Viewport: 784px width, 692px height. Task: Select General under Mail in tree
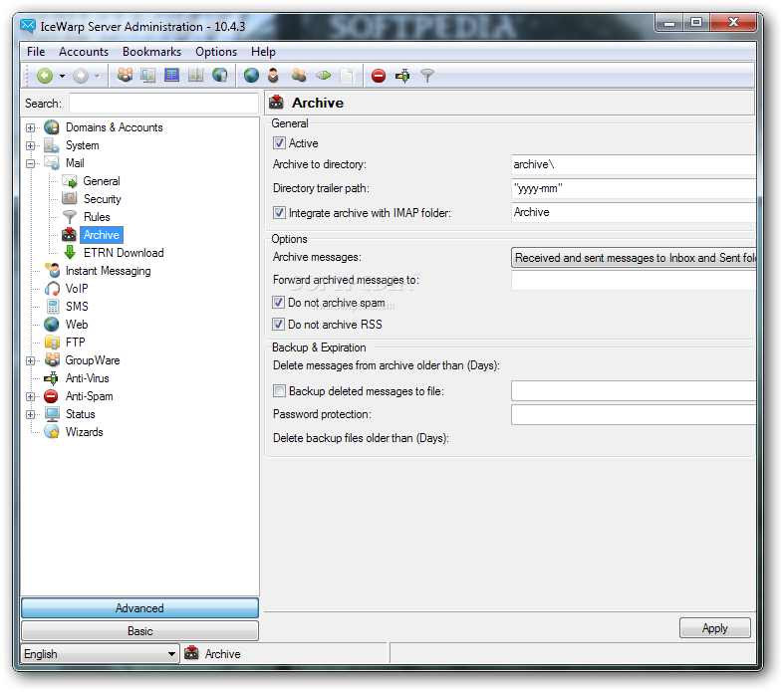click(x=102, y=181)
